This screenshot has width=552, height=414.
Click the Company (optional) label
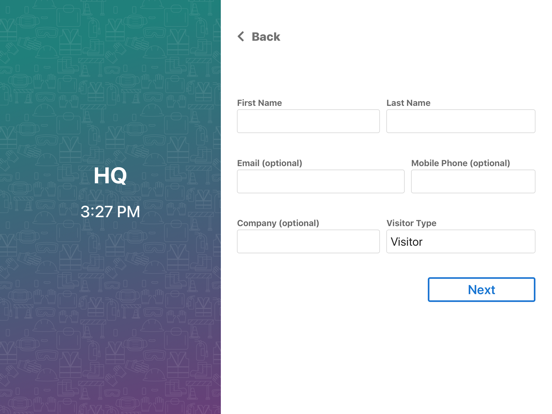pos(278,223)
